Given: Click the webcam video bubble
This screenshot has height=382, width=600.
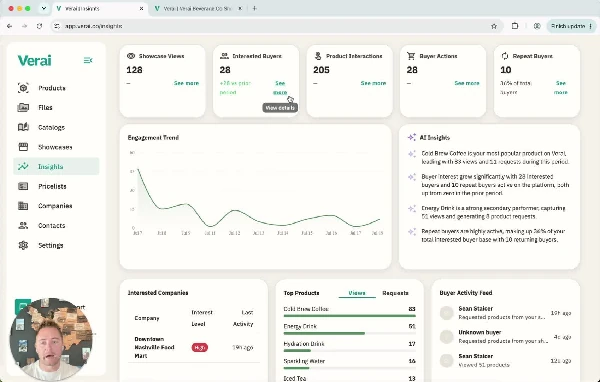Looking at the screenshot, I should point(51,339).
